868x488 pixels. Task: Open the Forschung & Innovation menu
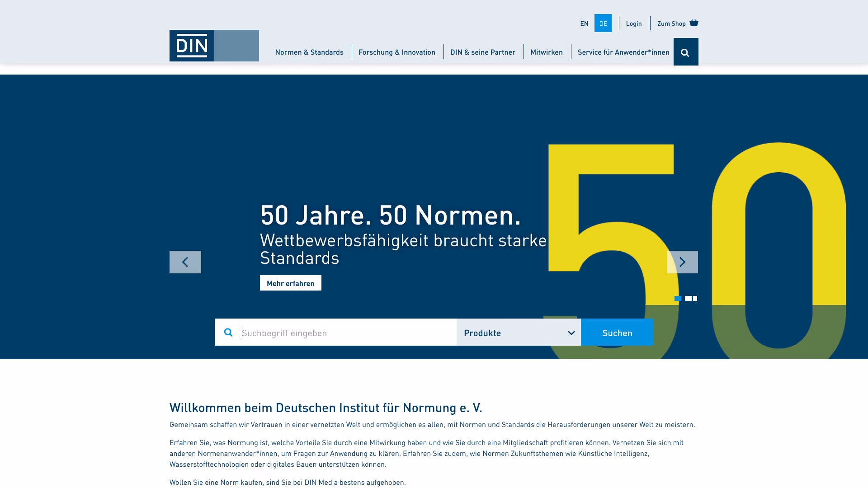coord(397,52)
